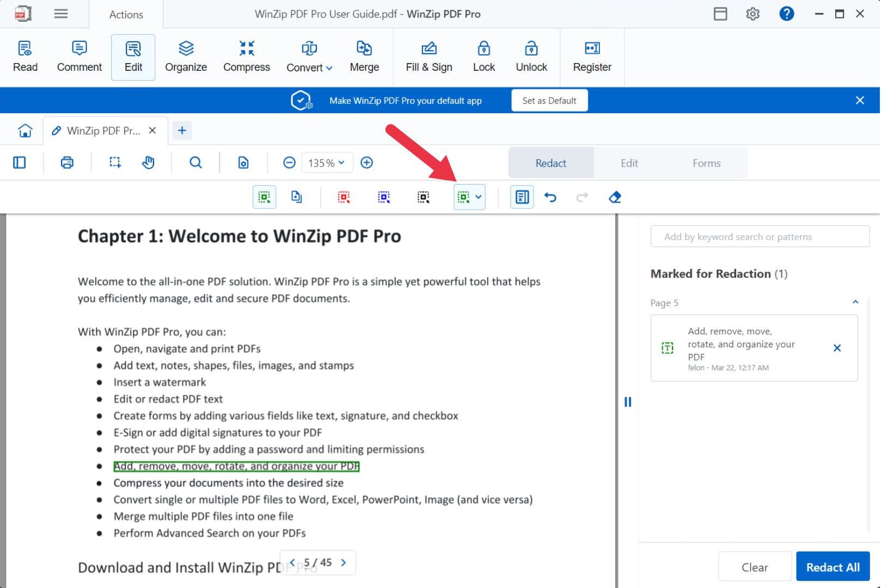882x588 pixels.
Task: Expand the green redaction color dropdown arrow
Action: coord(479,197)
